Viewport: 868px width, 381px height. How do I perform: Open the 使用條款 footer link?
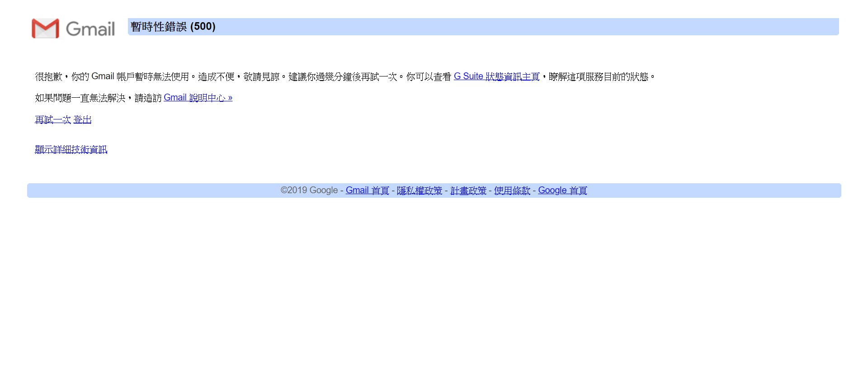pyautogui.click(x=512, y=190)
